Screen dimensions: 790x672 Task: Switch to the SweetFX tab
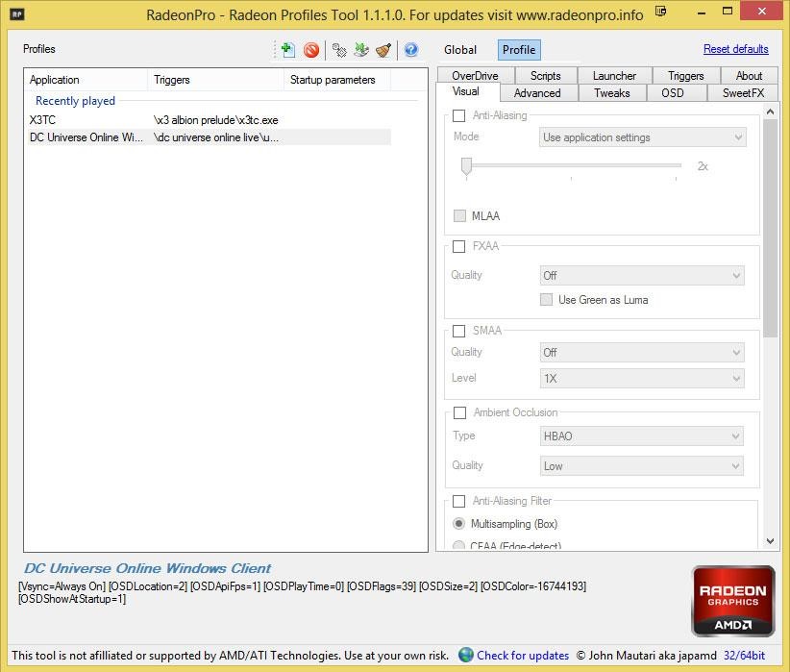[743, 93]
